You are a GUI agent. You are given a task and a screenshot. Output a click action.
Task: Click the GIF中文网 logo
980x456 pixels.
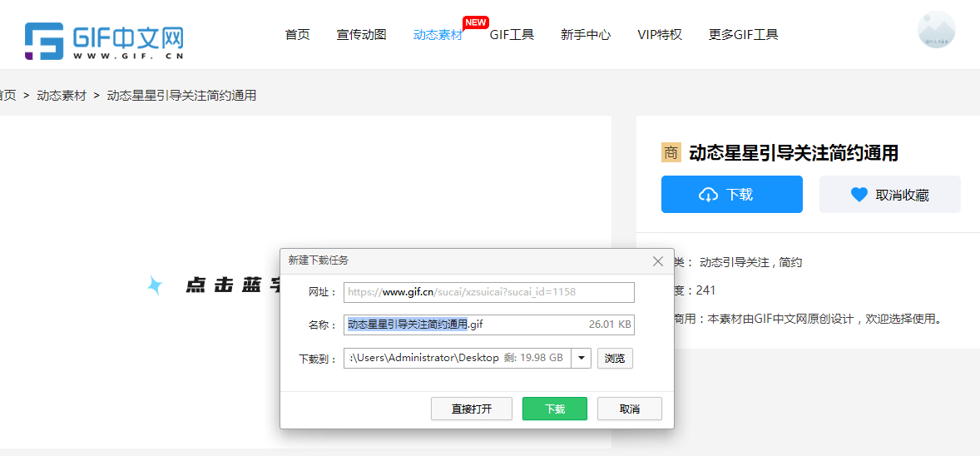coord(104,42)
